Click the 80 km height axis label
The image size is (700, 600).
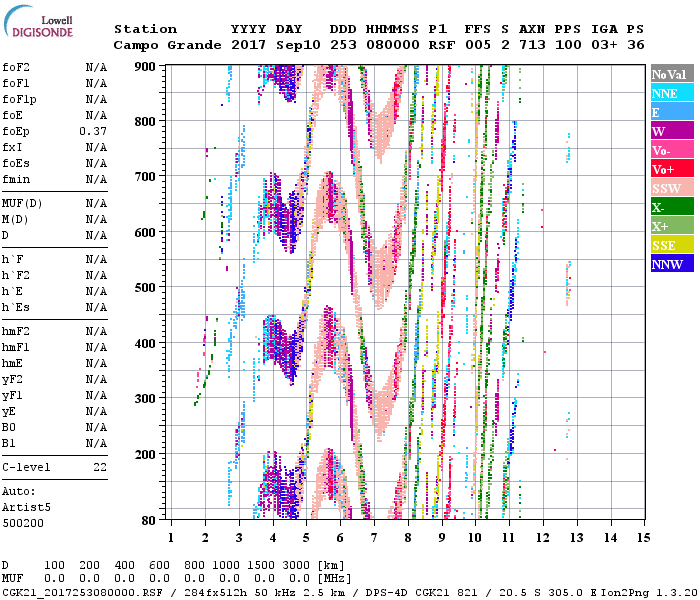pyautogui.click(x=149, y=521)
